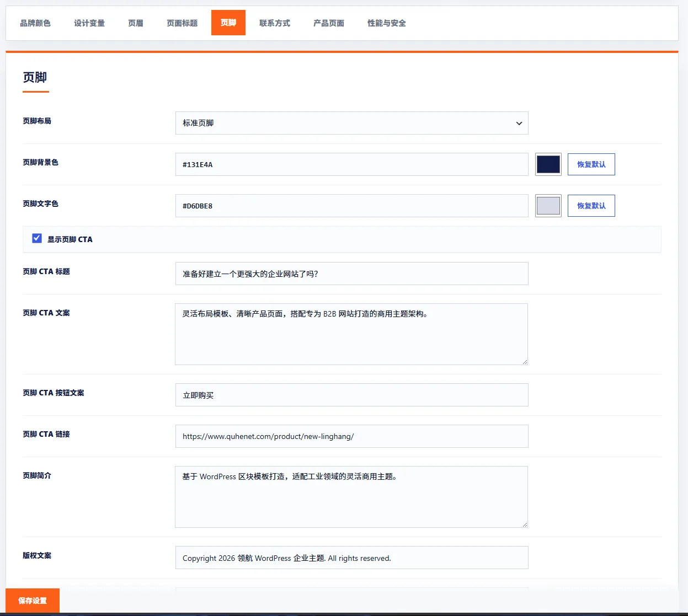Screen dimensions: 688x616
Task: Click the 页脚布局 label
Action: tap(37, 121)
